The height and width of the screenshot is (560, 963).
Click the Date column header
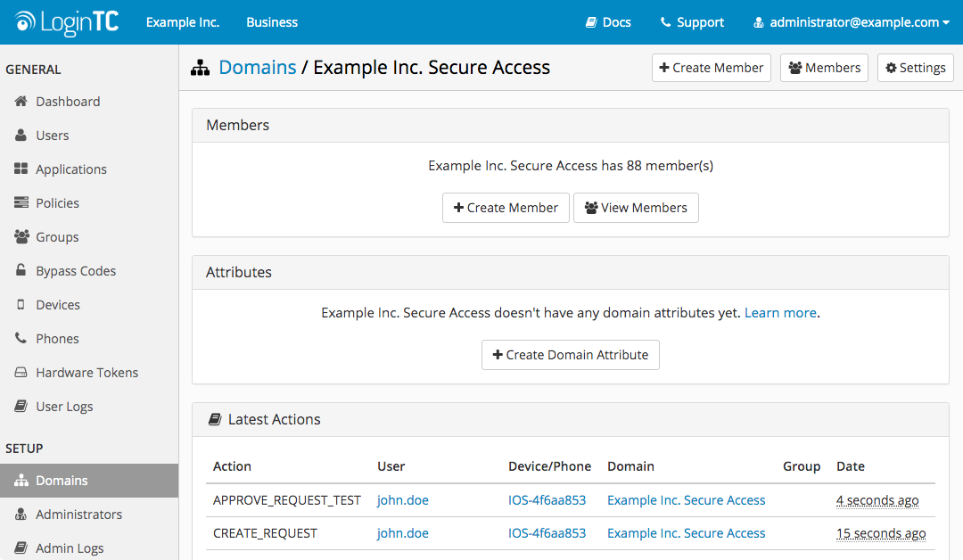pyautogui.click(x=850, y=466)
